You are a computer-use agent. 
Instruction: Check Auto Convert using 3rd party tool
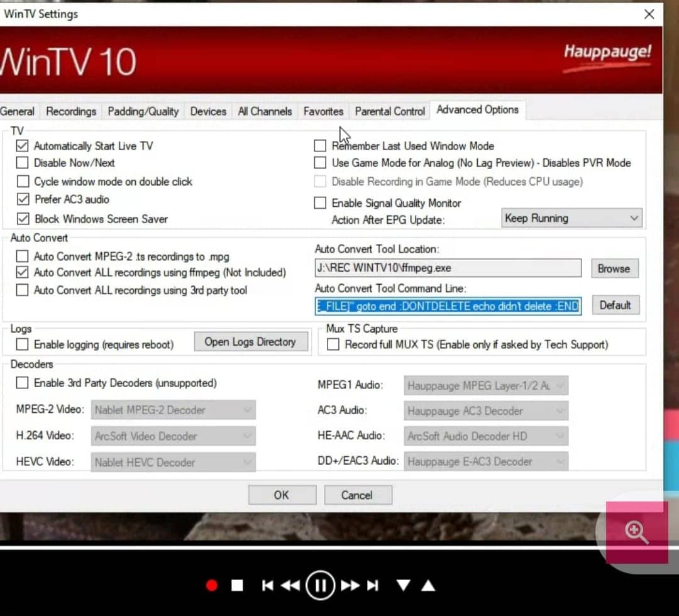click(x=22, y=290)
